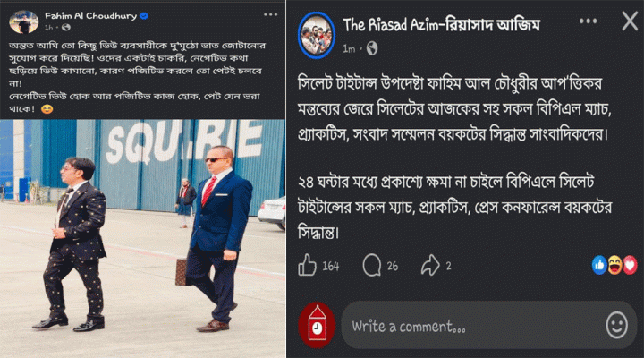This screenshot has height=358, width=644.
Task: Open Fahim Al Choudhury's profile picture
Action: point(24,21)
